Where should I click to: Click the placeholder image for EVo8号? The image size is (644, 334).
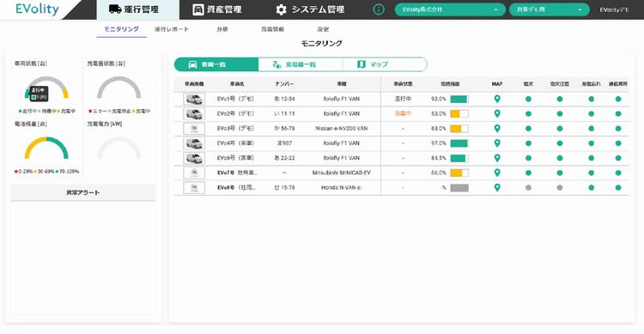(194, 188)
